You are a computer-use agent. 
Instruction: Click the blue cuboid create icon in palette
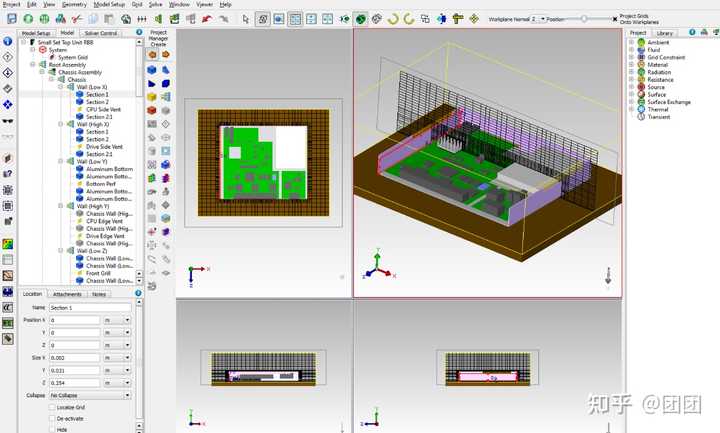point(152,70)
